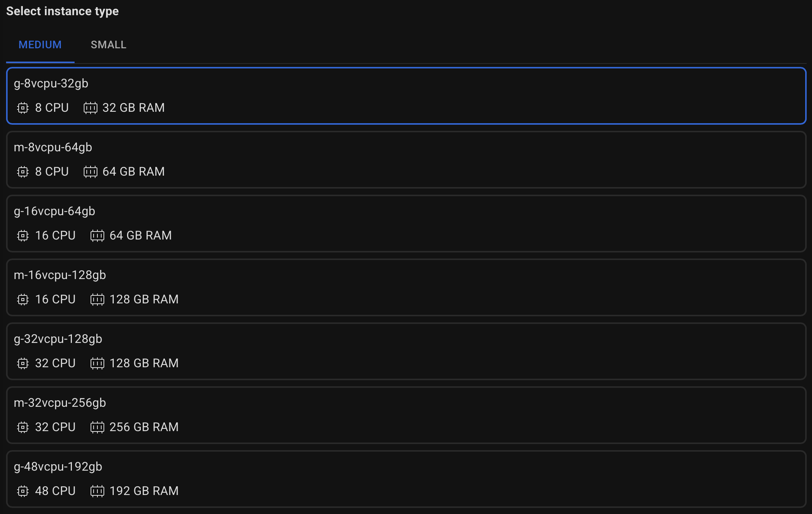Click CPU icon in m-16vcpu-128gb card
812x514 pixels.
click(23, 300)
